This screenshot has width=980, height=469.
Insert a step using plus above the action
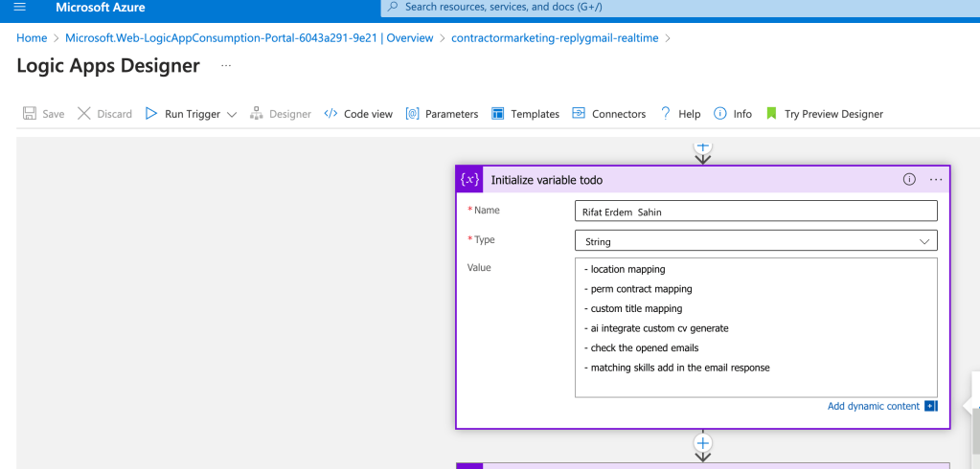pos(703,145)
